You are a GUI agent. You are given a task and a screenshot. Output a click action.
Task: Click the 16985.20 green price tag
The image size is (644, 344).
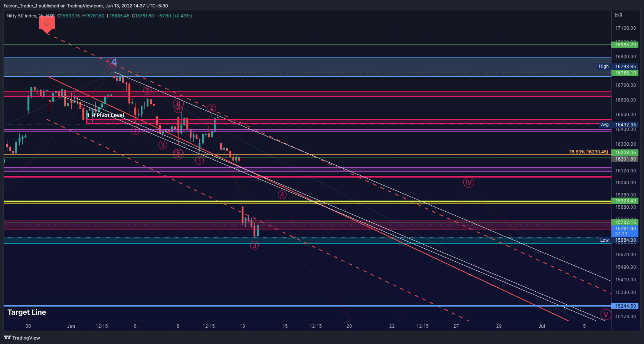click(625, 45)
